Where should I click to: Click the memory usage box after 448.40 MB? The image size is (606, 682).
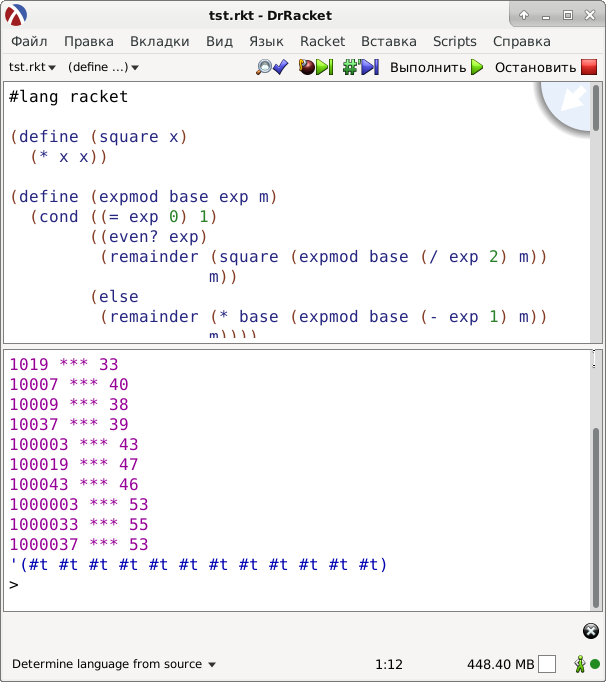[x=546, y=664]
